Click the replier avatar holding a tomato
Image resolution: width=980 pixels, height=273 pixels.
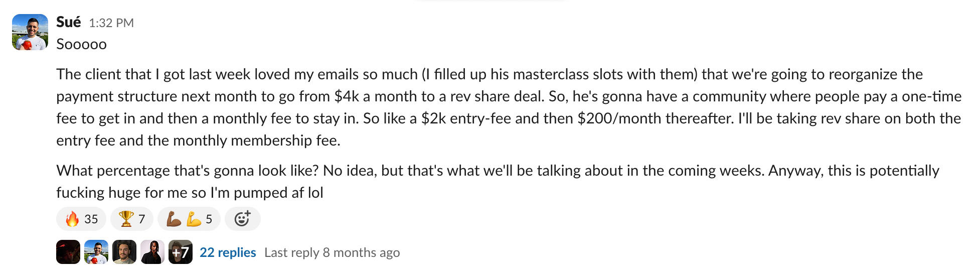point(96,252)
